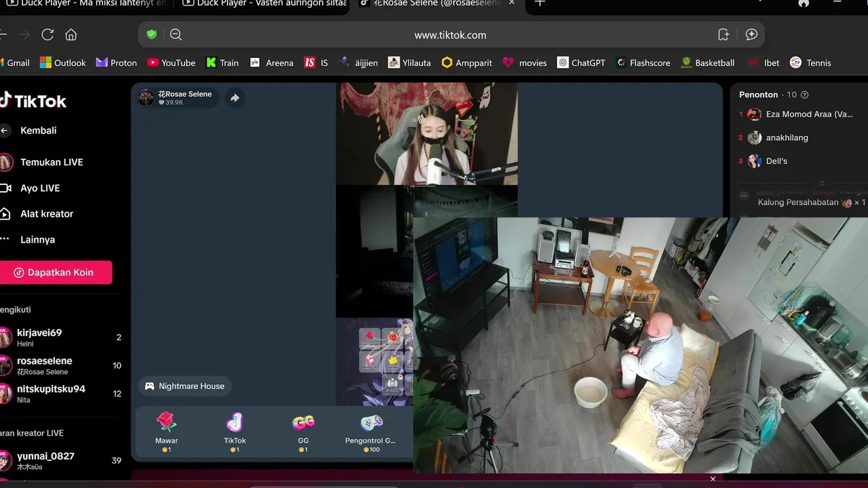Open the Areena bookmark

pos(271,62)
